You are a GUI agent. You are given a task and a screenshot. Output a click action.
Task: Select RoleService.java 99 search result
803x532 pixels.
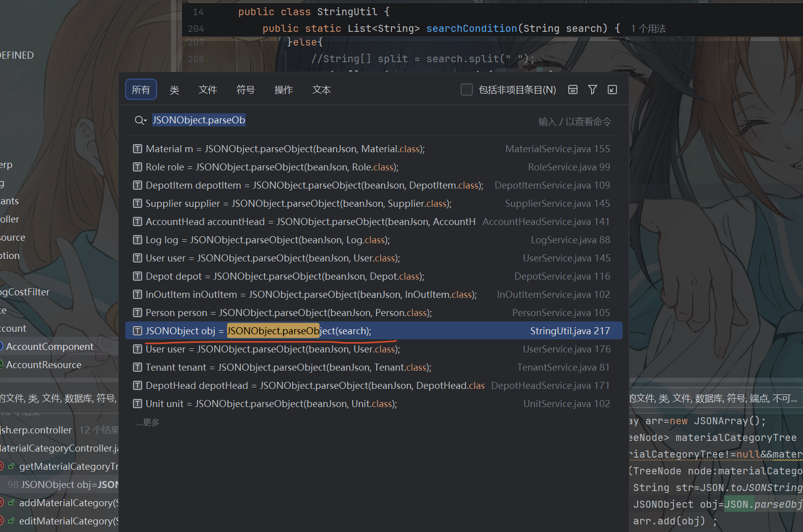[x=374, y=167]
